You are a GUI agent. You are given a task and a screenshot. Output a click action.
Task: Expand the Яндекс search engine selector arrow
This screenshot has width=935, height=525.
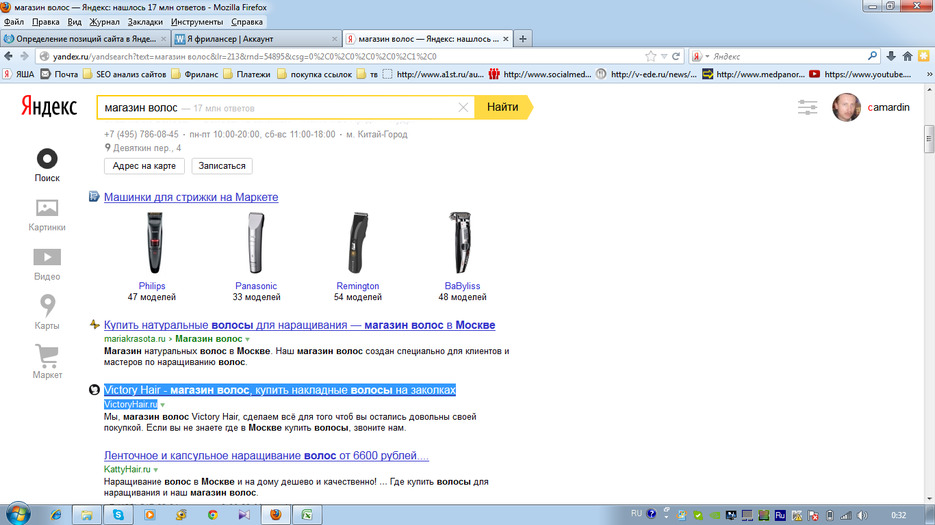pyautogui.click(x=707, y=57)
